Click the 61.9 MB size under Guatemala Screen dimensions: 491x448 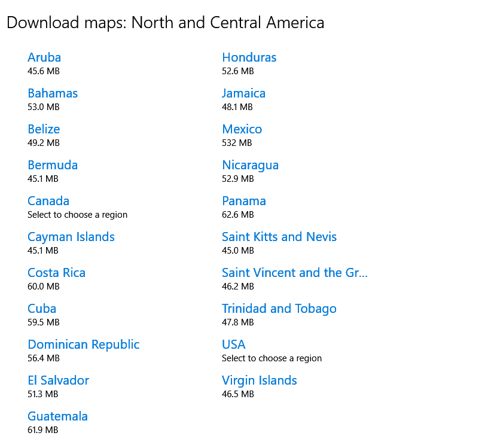coord(43,430)
